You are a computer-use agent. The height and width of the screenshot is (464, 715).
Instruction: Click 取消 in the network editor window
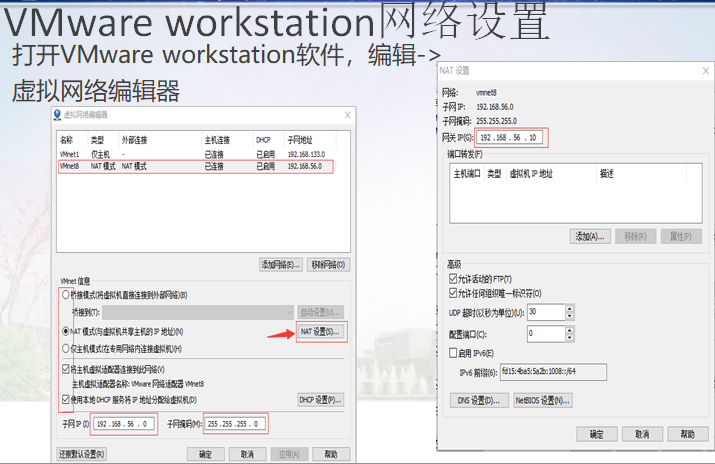pyautogui.click(x=247, y=454)
